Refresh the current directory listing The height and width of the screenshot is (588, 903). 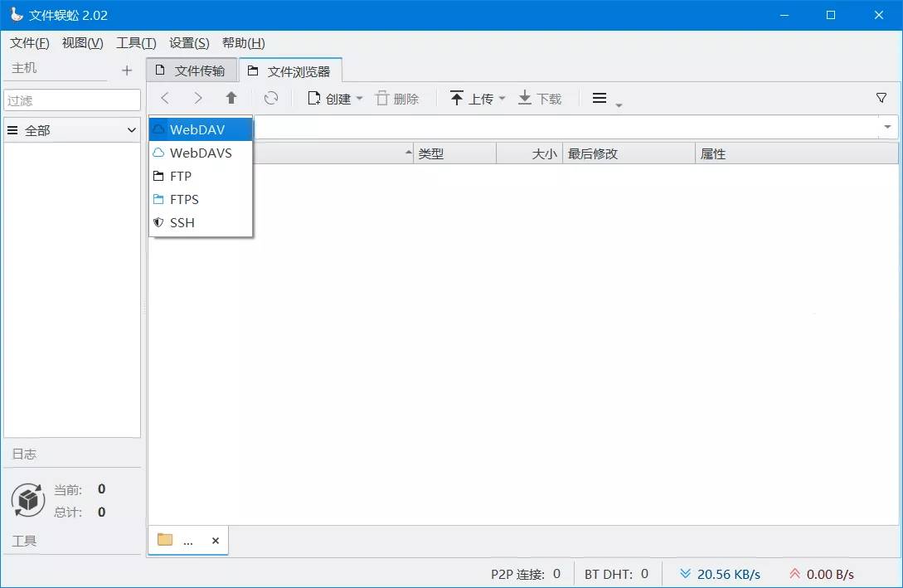point(271,98)
